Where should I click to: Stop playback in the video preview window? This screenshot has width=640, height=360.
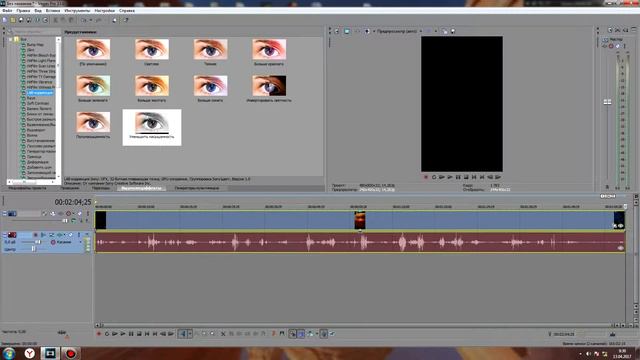coord(466,177)
